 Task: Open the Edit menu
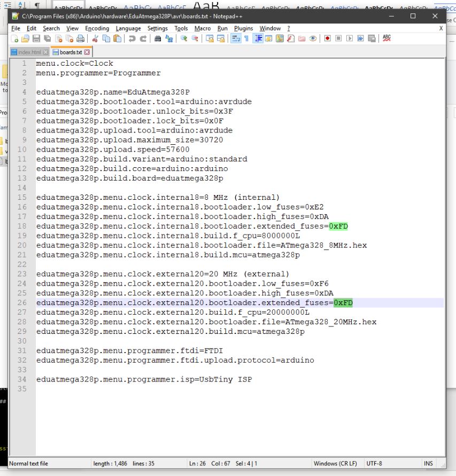pos(32,28)
